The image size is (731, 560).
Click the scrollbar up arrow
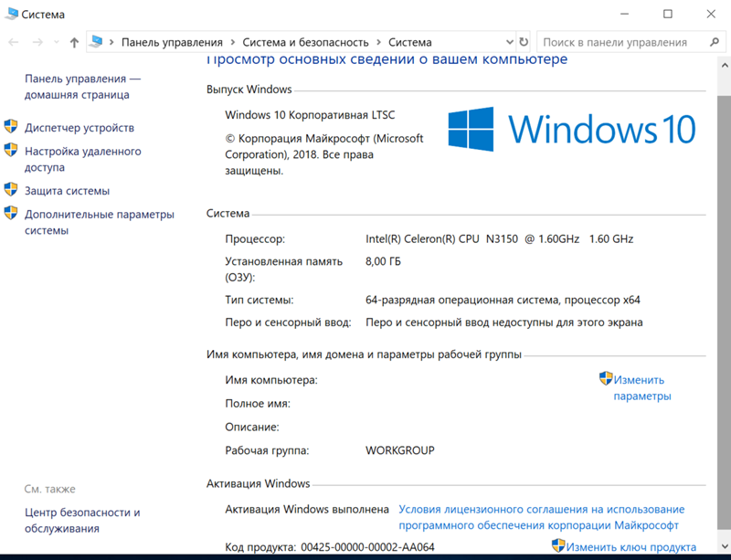(725, 66)
